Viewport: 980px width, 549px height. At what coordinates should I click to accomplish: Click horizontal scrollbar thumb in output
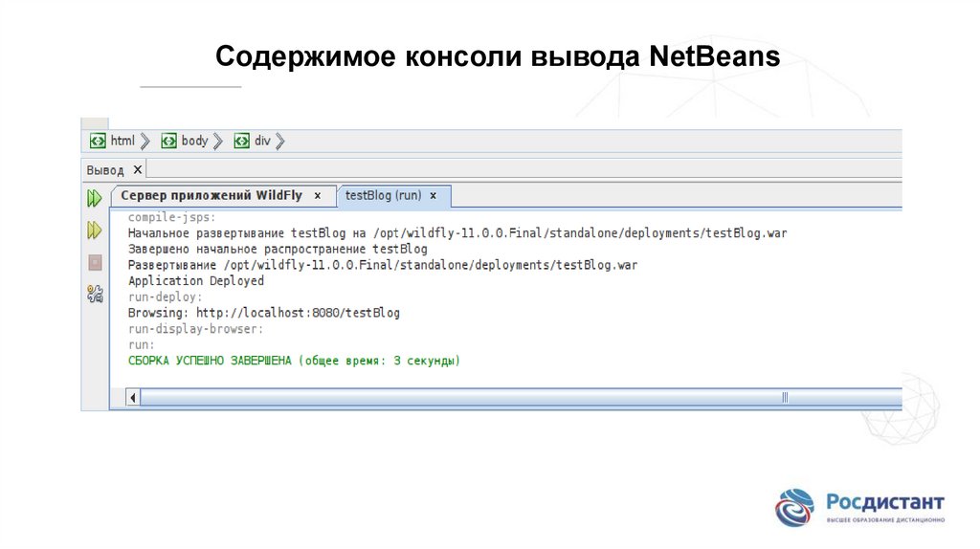click(522, 397)
